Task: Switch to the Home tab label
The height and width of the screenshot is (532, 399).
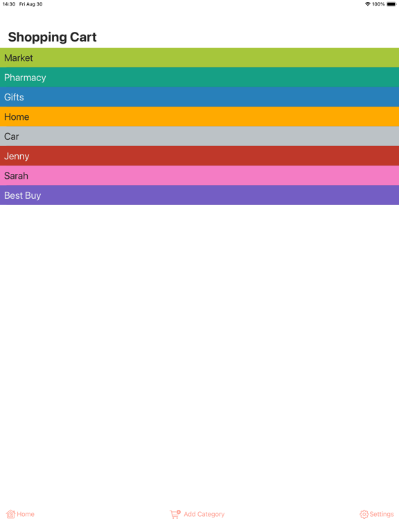Action: pyautogui.click(x=26, y=515)
